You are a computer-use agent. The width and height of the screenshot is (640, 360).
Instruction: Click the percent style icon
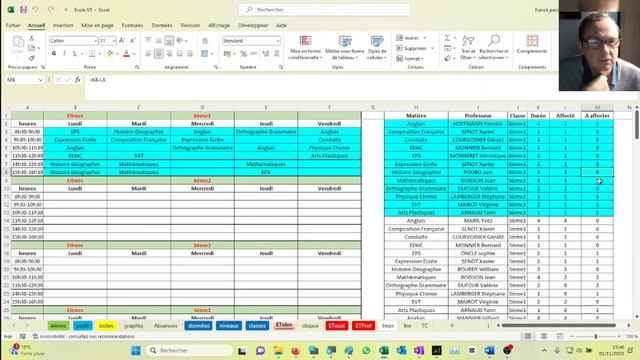click(243, 53)
